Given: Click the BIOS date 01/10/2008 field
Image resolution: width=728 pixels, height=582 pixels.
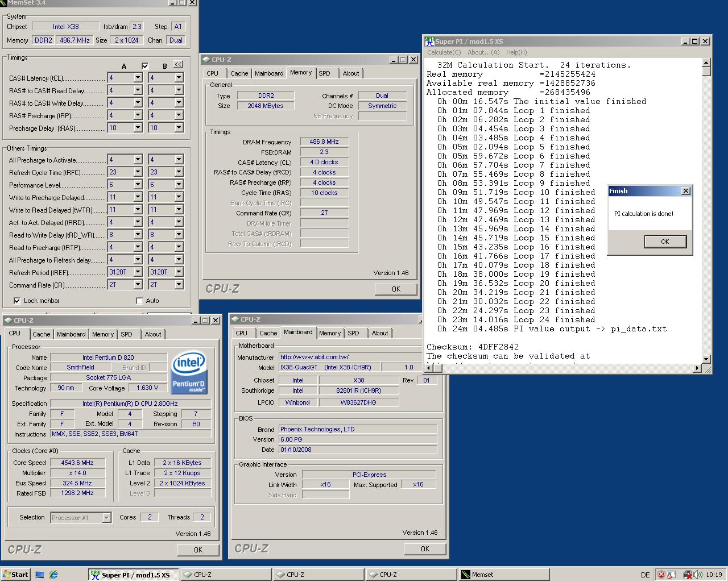Looking at the screenshot, I should pos(358,450).
